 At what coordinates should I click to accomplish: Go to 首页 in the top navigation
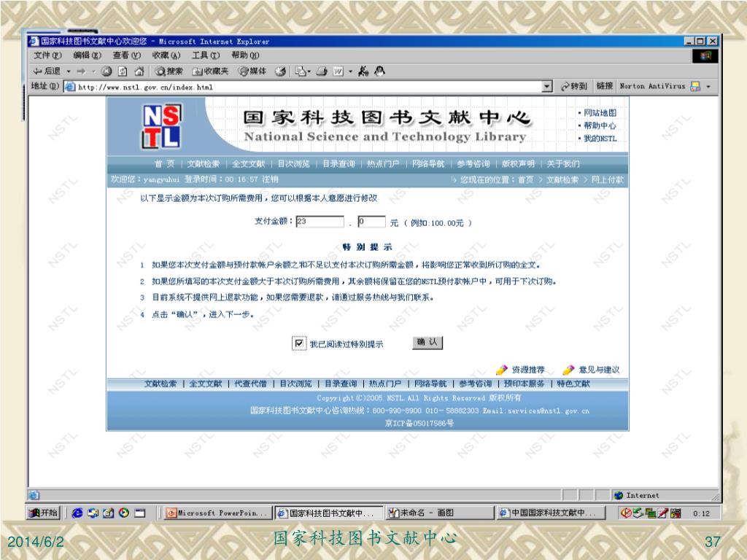pyautogui.click(x=164, y=164)
